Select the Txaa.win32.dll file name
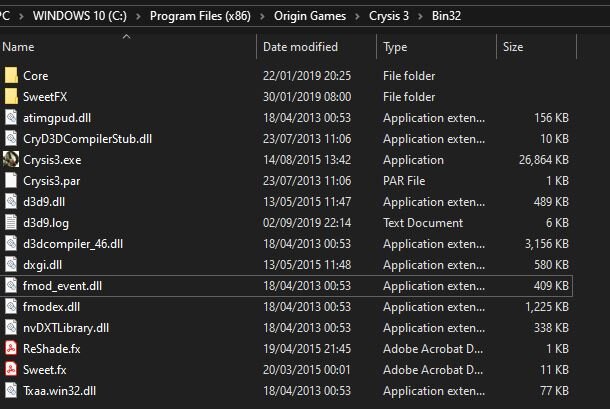 pos(60,391)
